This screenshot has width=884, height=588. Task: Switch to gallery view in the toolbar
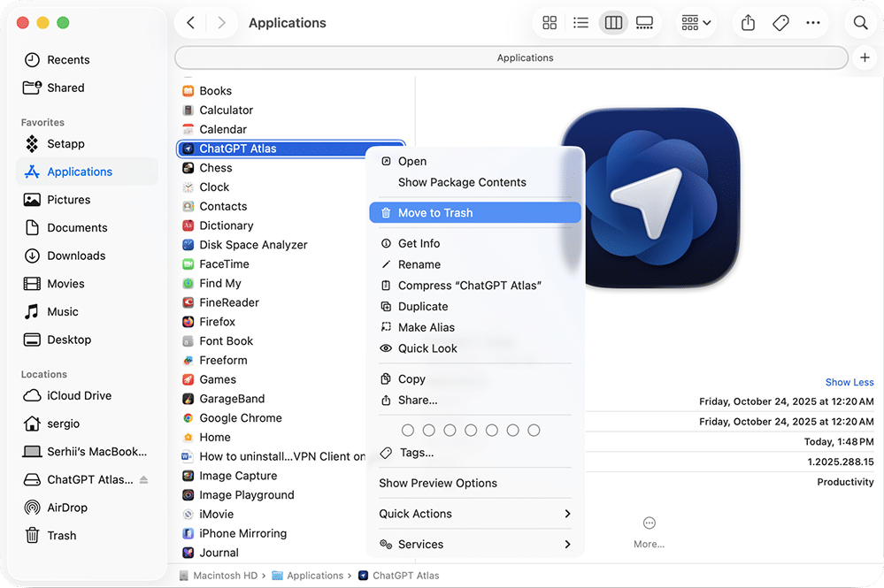[645, 22]
